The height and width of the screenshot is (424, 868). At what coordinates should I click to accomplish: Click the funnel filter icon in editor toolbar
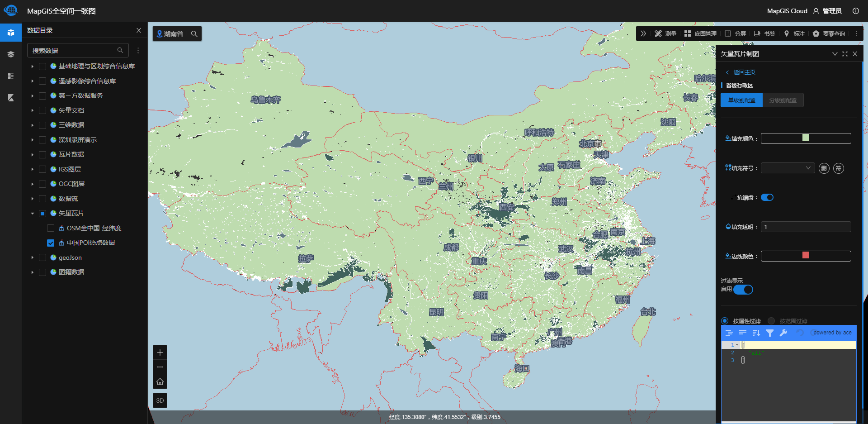pos(770,333)
